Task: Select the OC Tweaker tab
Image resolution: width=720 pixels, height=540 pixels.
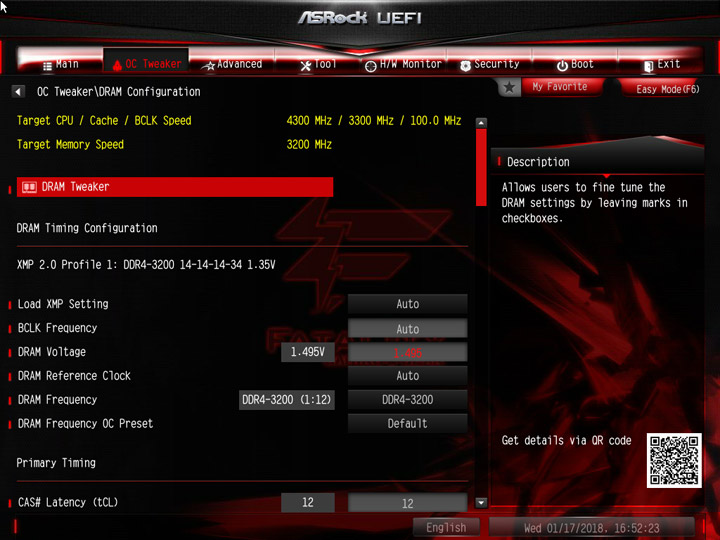Action: [x=146, y=62]
